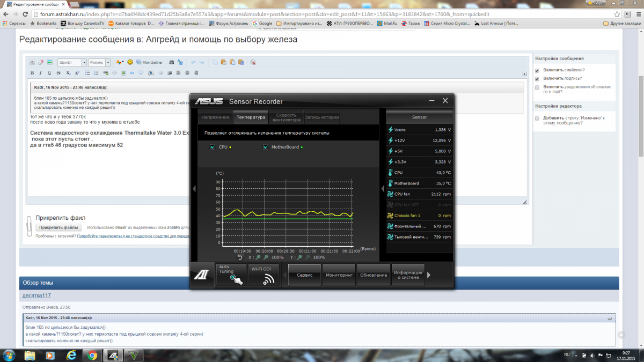Open the Google bookmark in the bookmarks bar
This screenshot has width=644, height=362.
click(262, 24)
